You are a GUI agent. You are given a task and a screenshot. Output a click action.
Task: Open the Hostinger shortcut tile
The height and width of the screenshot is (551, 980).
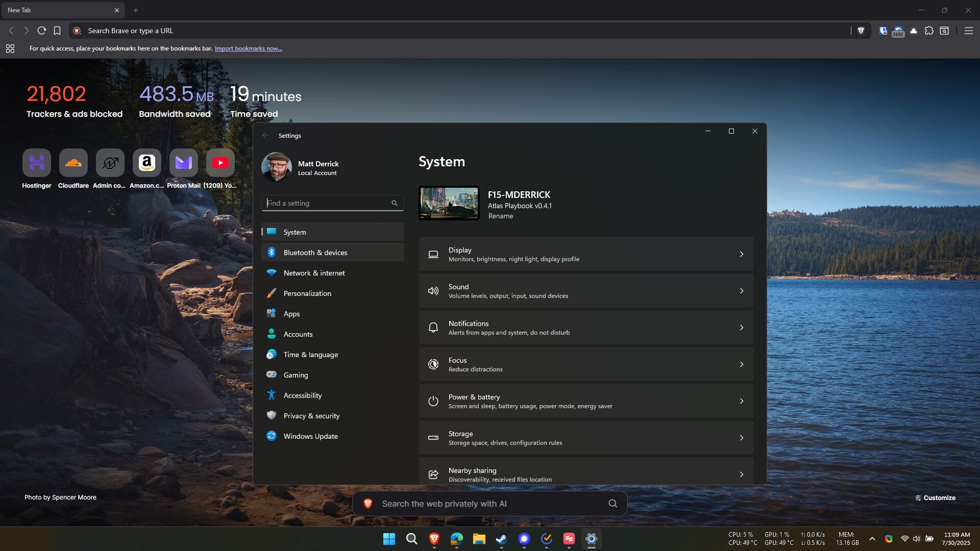point(37,163)
